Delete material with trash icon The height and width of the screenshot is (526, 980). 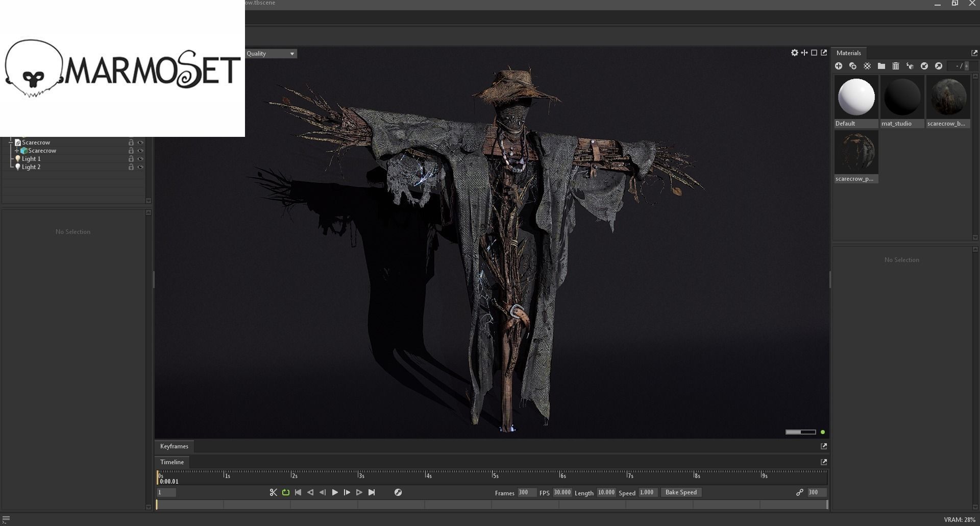click(896, 66)
